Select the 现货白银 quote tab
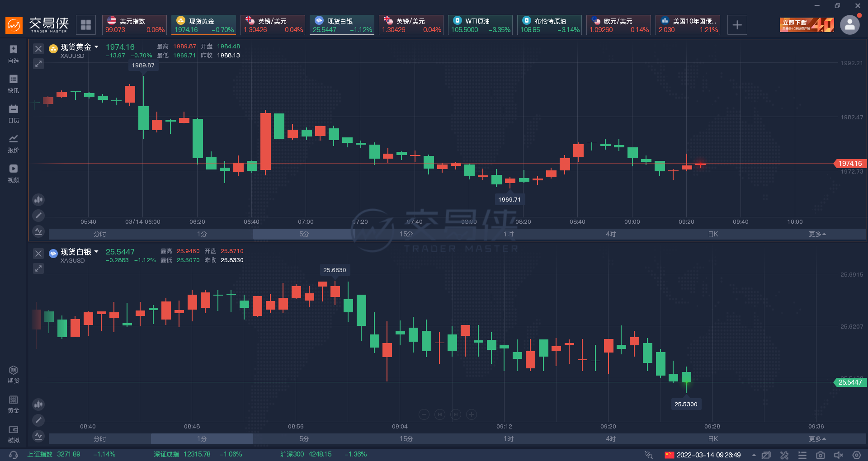The image size is (868, 461). pos(342,25)
